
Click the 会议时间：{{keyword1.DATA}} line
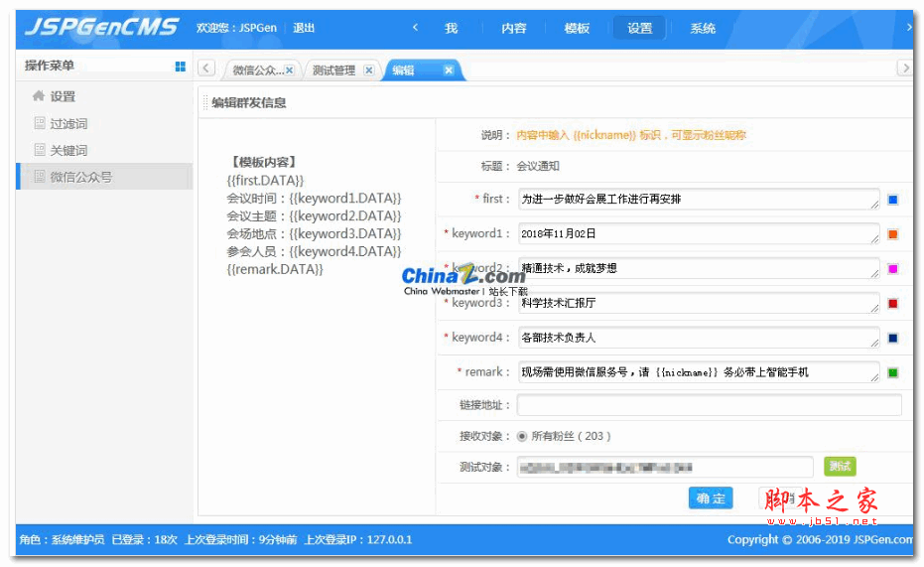click(x=314, y=198)
